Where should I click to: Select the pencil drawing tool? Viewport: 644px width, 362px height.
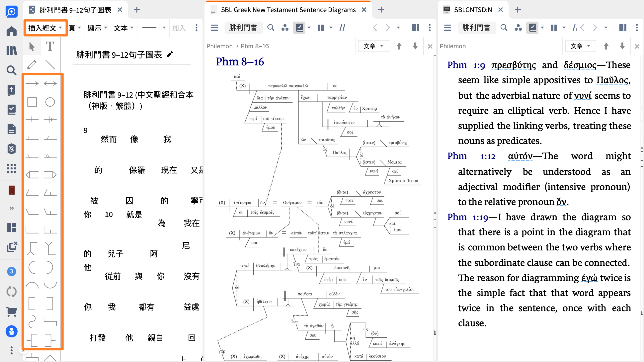[32, 65]
